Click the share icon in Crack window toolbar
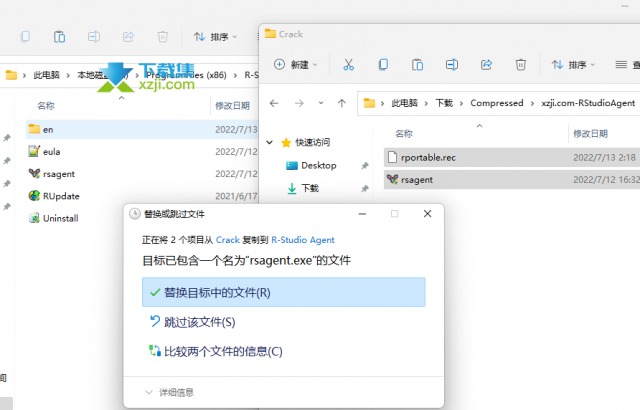The image size is (640, 410). pos(486,64)
